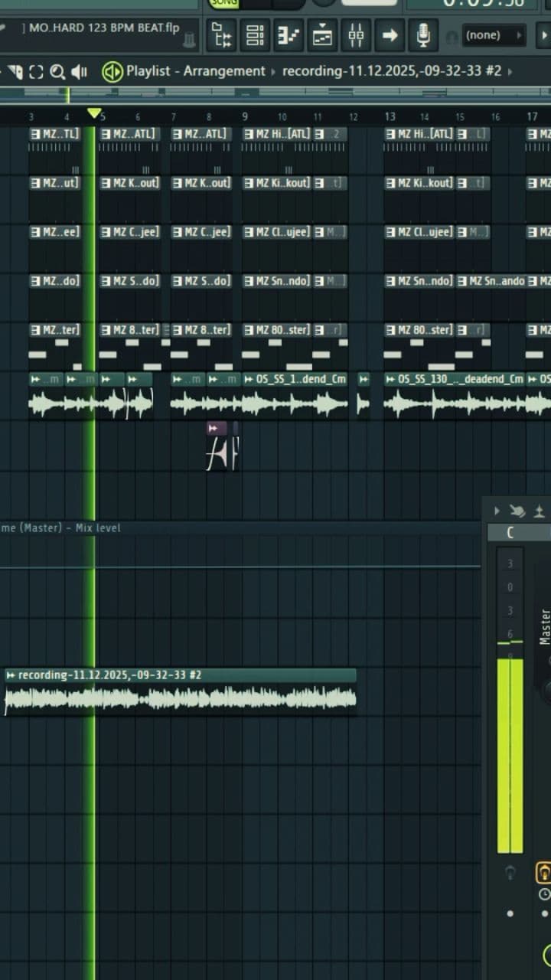The height and width of the screenshot is (980, 551).
Task: Open clip menu of MZ Ki..kout] at bar 13
Action: coord(391,183)
